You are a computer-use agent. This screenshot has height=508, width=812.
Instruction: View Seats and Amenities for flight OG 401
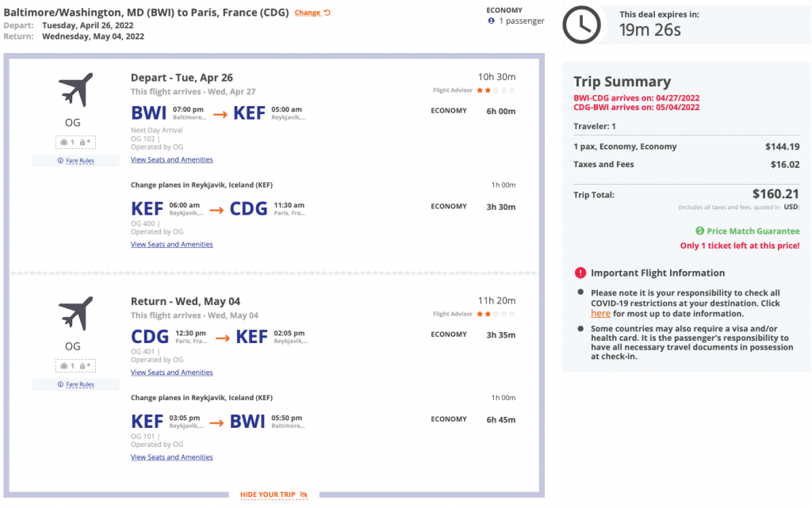click(x=171, y=372)
